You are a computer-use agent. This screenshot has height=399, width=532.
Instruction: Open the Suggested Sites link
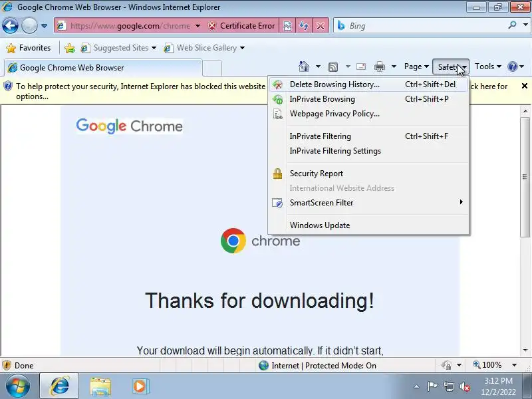[x=118, y=48]
